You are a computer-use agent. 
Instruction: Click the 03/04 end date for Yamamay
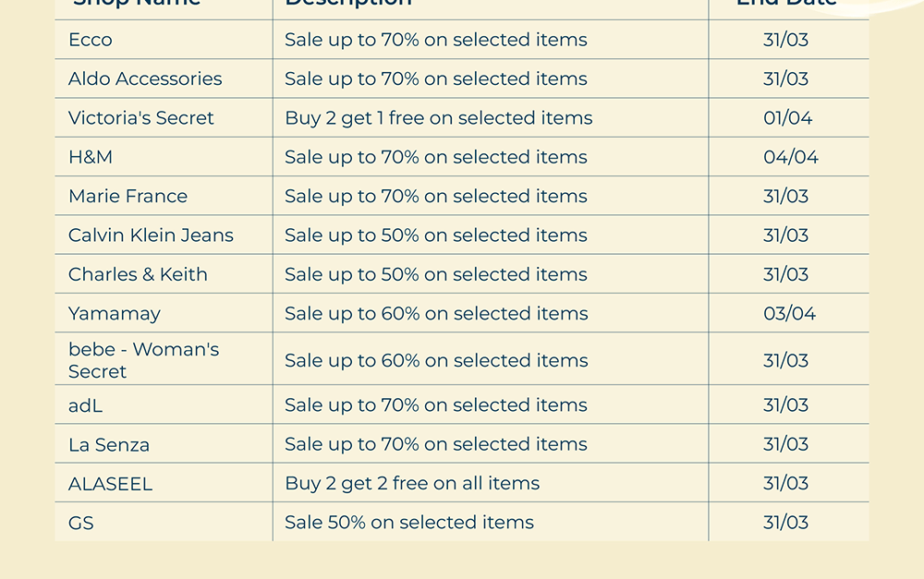click(789, 314)
